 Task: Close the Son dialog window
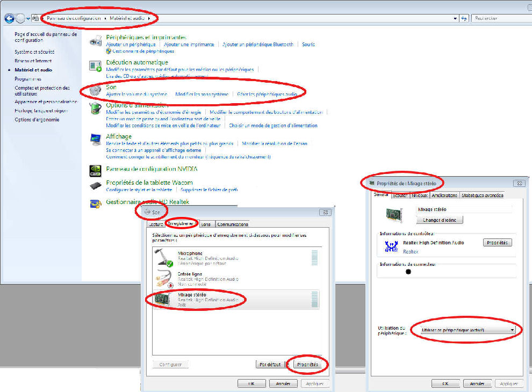coord(325,212)
